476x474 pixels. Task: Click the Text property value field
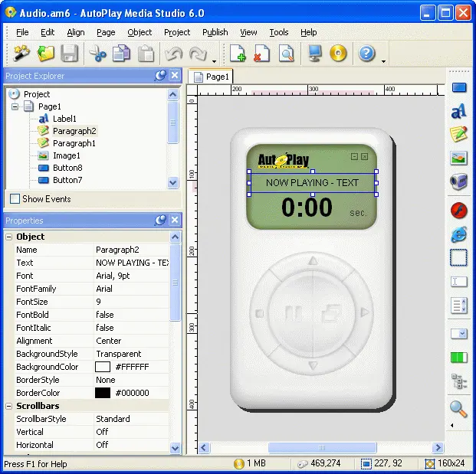pos(131,263)
